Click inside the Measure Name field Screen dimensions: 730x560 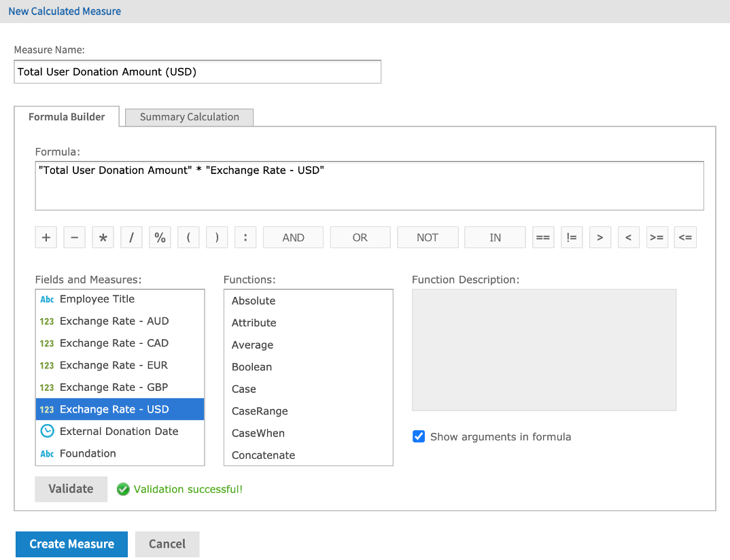click(x=197, y=71)
